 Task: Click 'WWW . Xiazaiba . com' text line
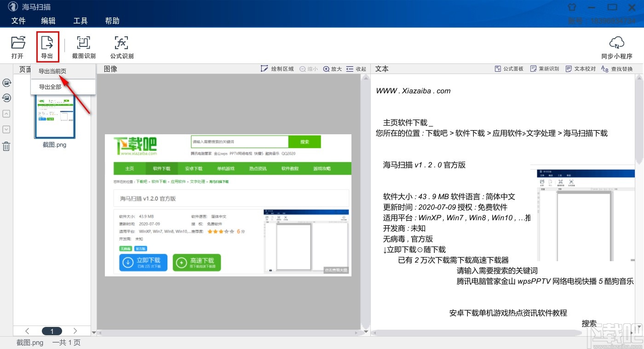pyautogui.click(x=413, y=91)
